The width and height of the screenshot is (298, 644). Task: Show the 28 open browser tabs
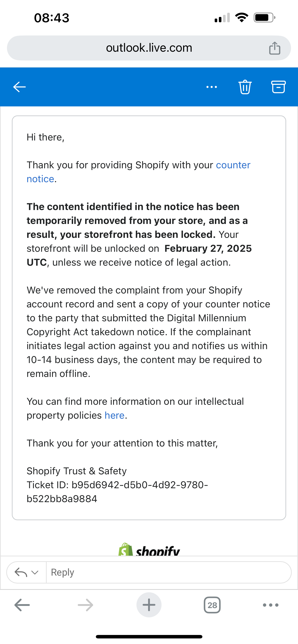212,605
